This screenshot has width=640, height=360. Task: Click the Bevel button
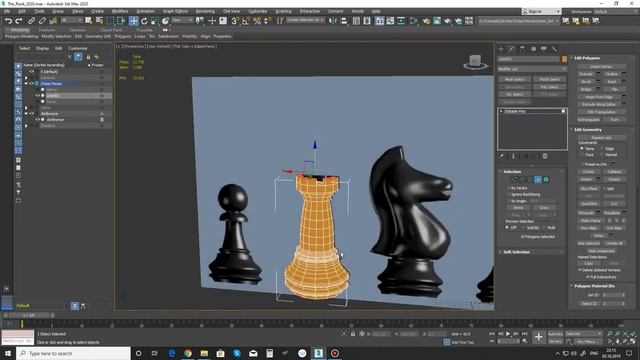[x=586, y=82]
